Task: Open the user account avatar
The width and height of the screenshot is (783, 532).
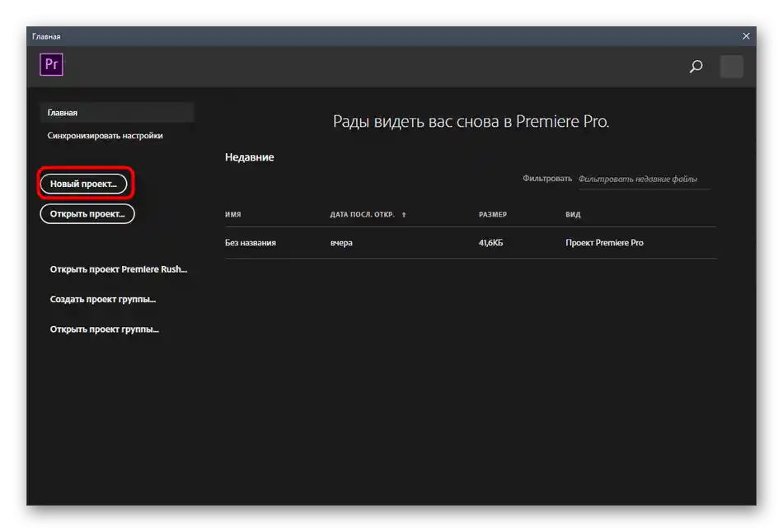Action: [732, 67]
